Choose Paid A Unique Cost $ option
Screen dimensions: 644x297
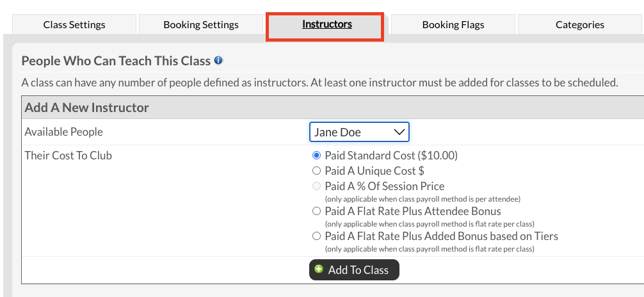[x=316, y=170]
